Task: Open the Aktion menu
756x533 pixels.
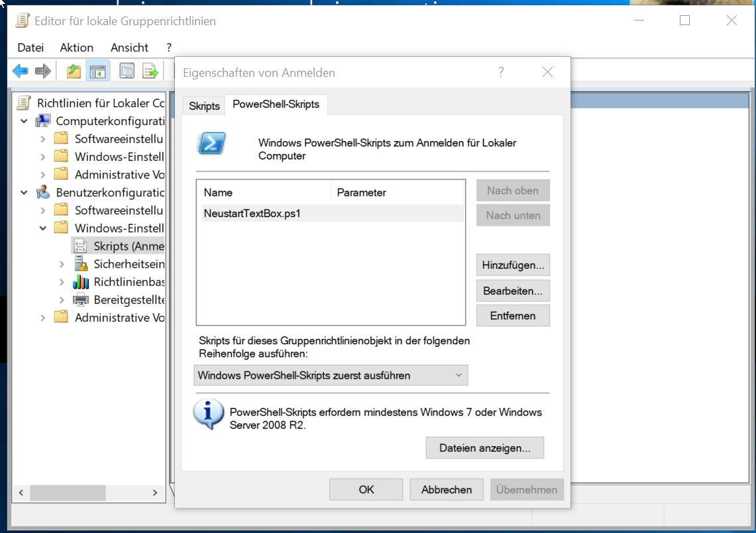Action: click(x=77, y=47)
